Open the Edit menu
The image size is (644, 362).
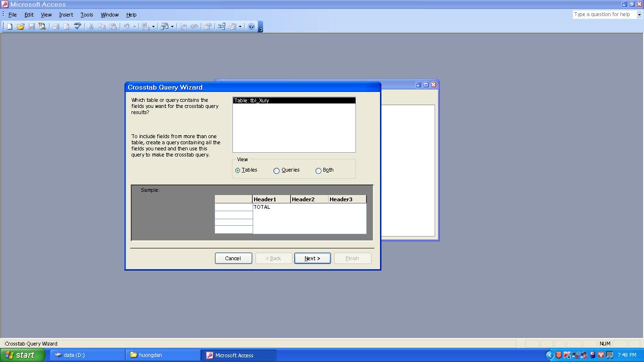coord(29,15)
